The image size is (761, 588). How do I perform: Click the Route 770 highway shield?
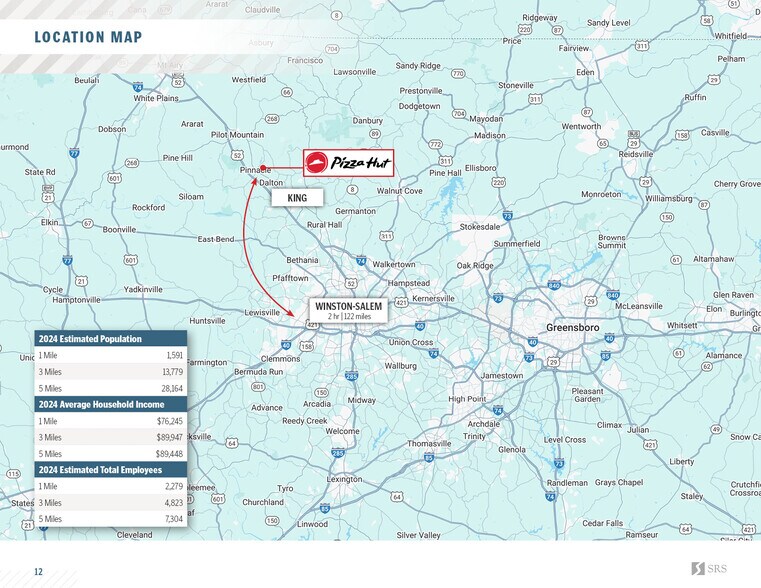coord(458,74)
